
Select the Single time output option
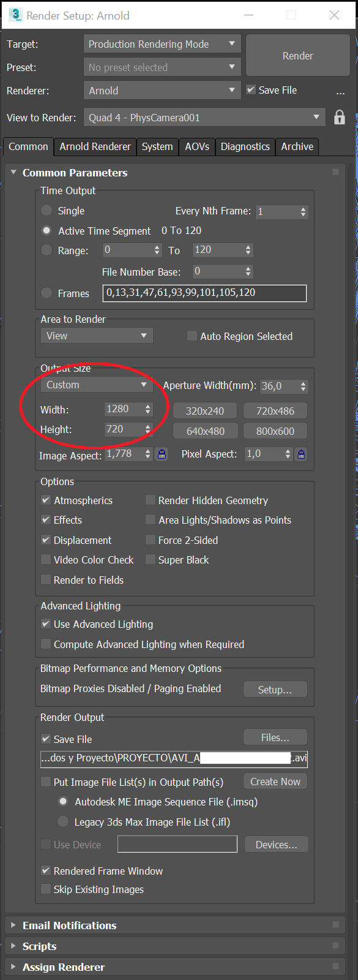click(47, 210)
